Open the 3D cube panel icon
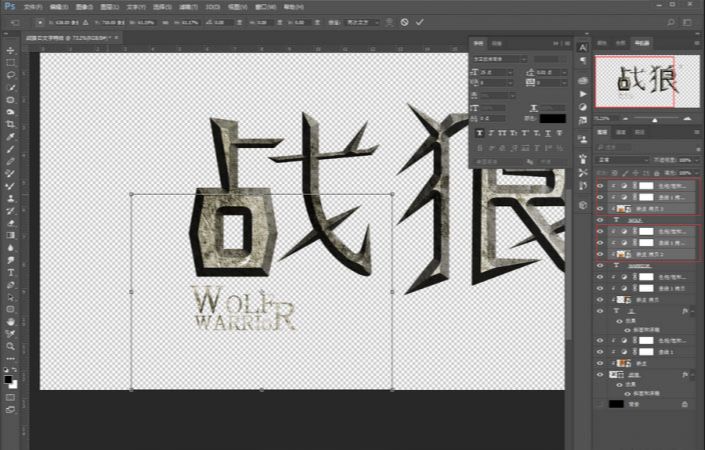The height and width of the screenshot is (450, 705). tap(583, 205)
